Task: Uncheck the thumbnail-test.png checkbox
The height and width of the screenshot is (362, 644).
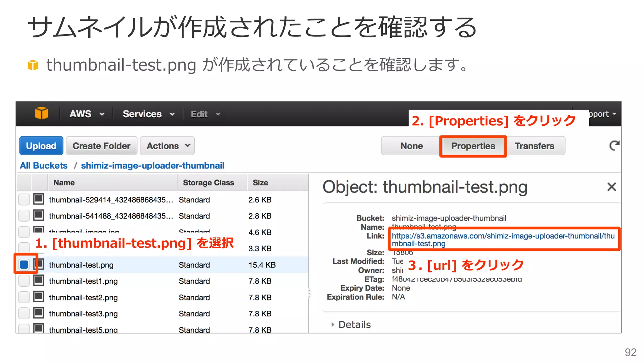Action: click(x=24, y=264)
